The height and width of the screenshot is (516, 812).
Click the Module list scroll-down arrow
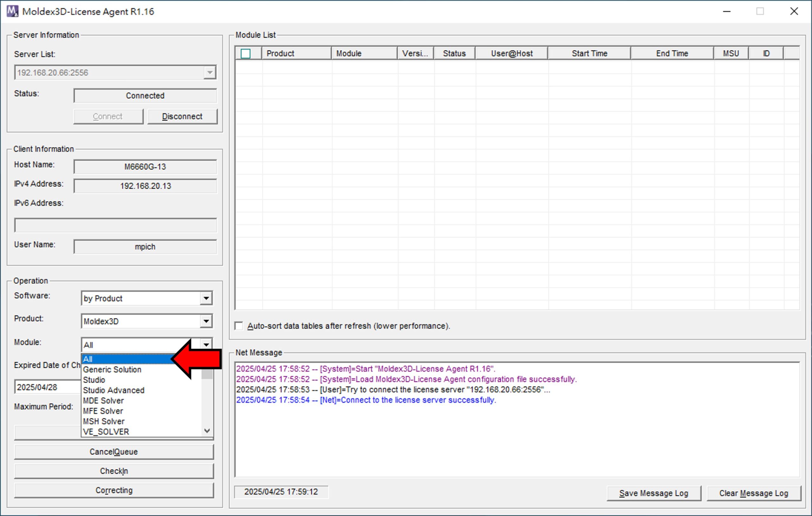click(207, 431)
